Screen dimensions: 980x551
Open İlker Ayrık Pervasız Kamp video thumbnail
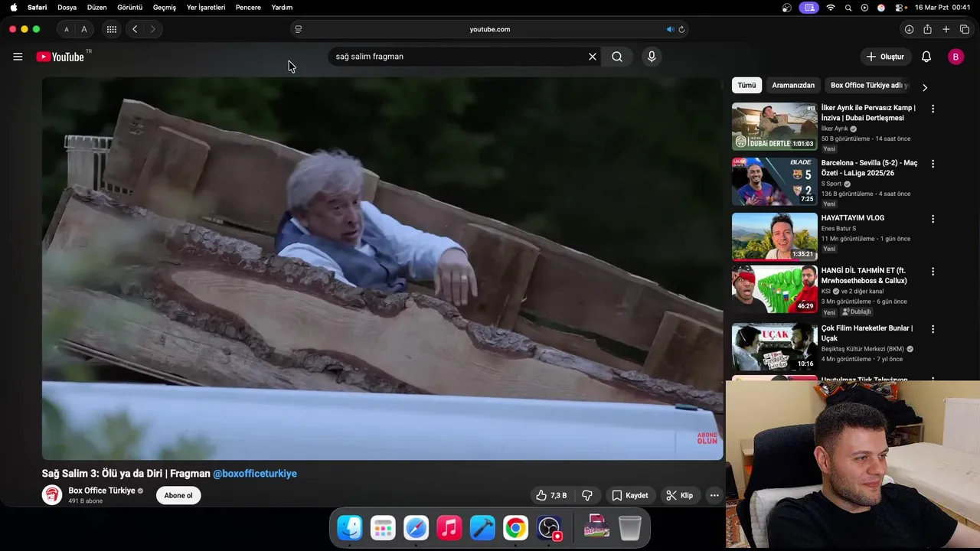[x=774, y=126]
